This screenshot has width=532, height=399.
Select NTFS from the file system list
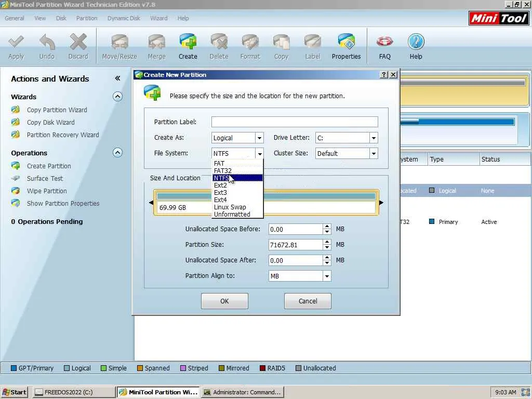coord(237,178)
